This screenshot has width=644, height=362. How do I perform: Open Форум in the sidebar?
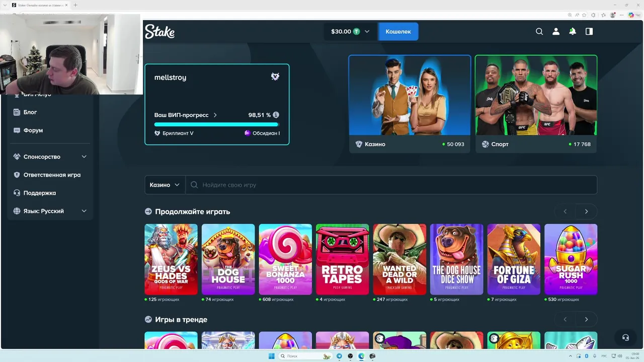coord(33,130)
